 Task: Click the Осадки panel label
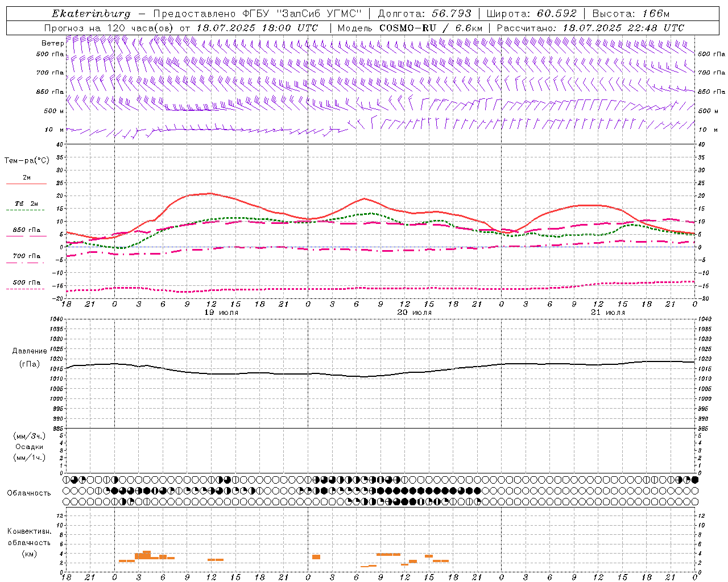(30, 447)
